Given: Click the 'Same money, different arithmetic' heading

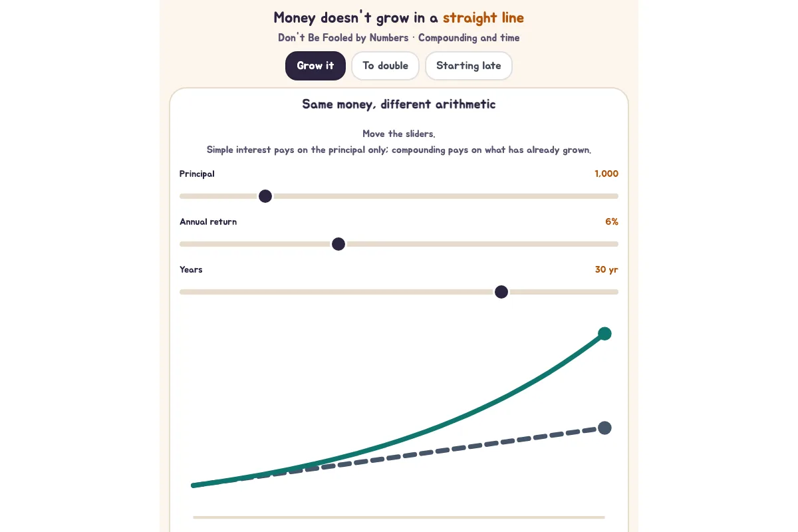Looking at the screenshot, I should 399,104.
